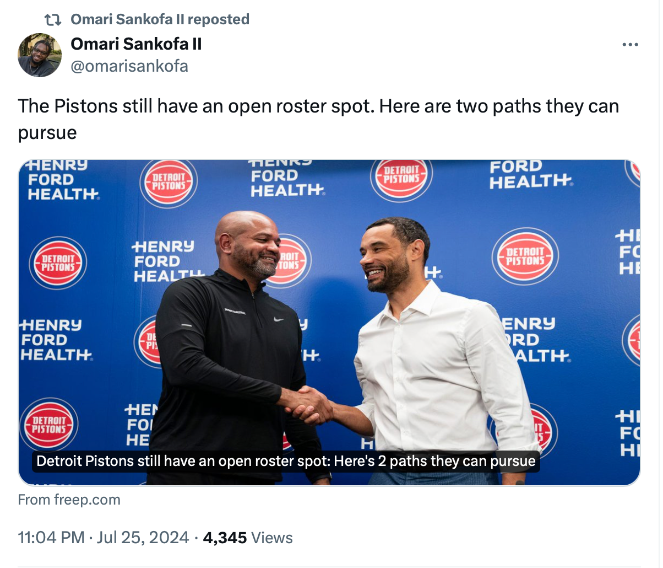Screen dimensions: 663x568
Task: Click the handshake in the photo
Action: click(x=307, y=403)
